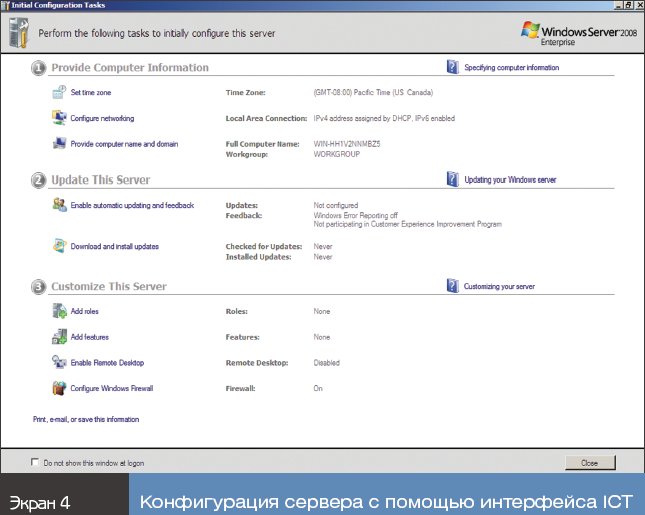Click the Configure networking icon
This screenshot has width=645, height=515.
(x=59, y=118)
